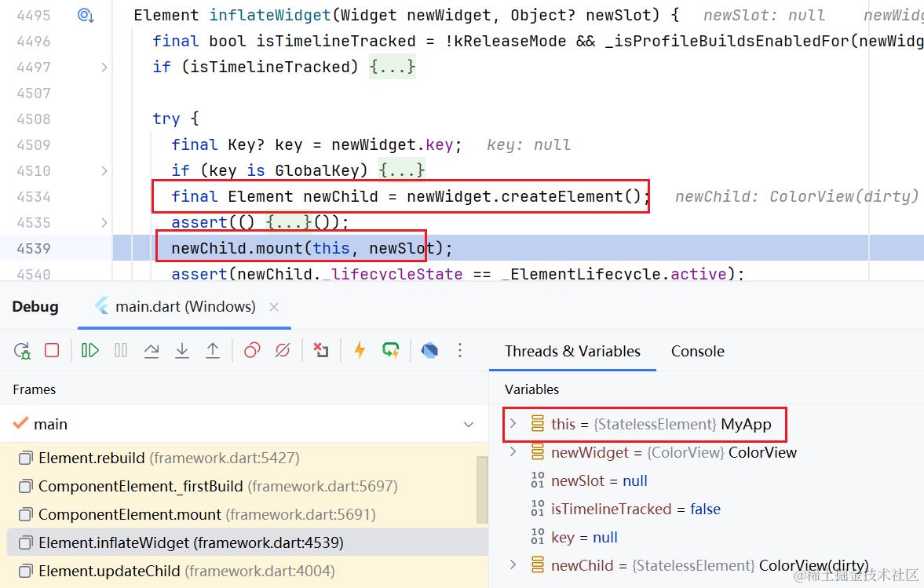Click the try keyword on line 4508
Viewport: 924px width, 588px height.
pos(166,119)
